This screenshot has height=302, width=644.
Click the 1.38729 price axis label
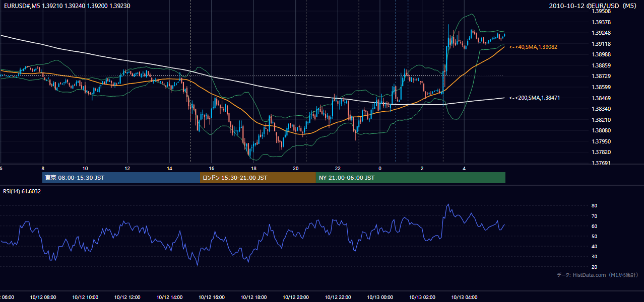[601, 76]
